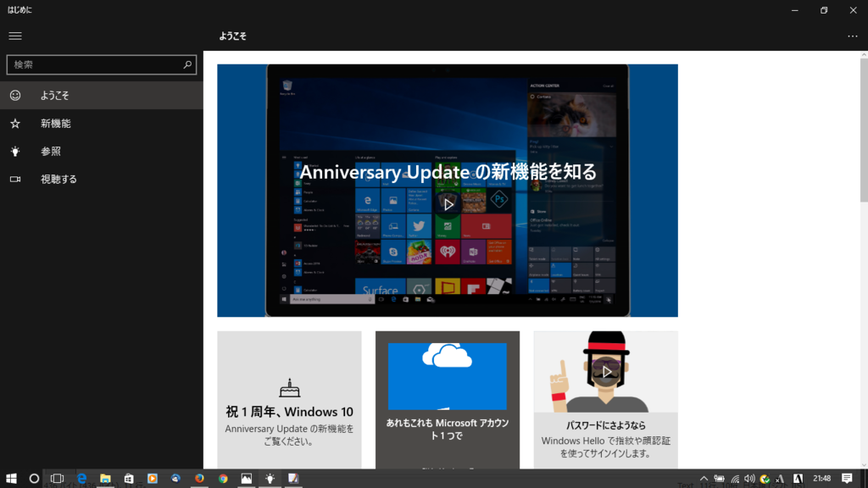Viewport: 868px width, 488px height.
Task: Select 視聴する in the sidebar
Action: point(102,180)
